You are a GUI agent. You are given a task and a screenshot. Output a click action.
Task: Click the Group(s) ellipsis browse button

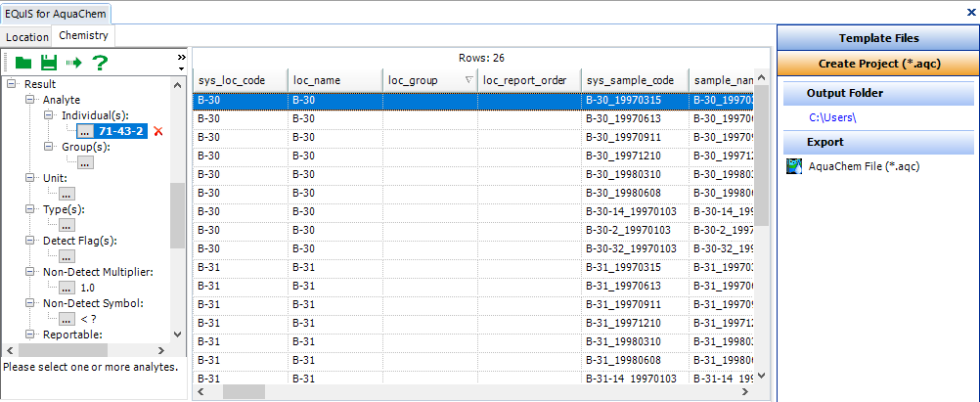(85, 162)
